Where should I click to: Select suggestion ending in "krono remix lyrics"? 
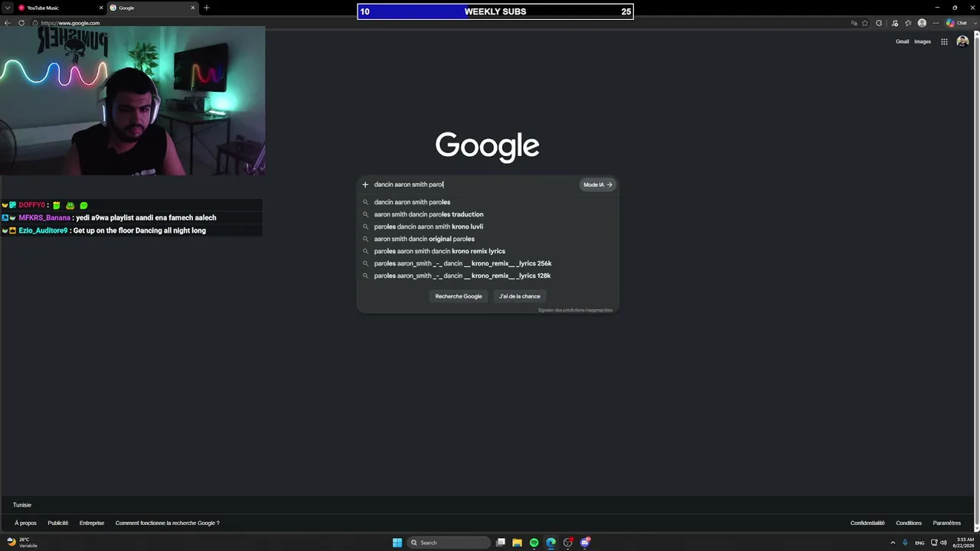point(488,251)
